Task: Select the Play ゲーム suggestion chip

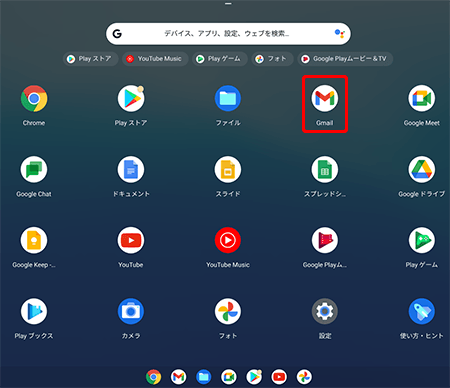Action: (x=220, y=59)
